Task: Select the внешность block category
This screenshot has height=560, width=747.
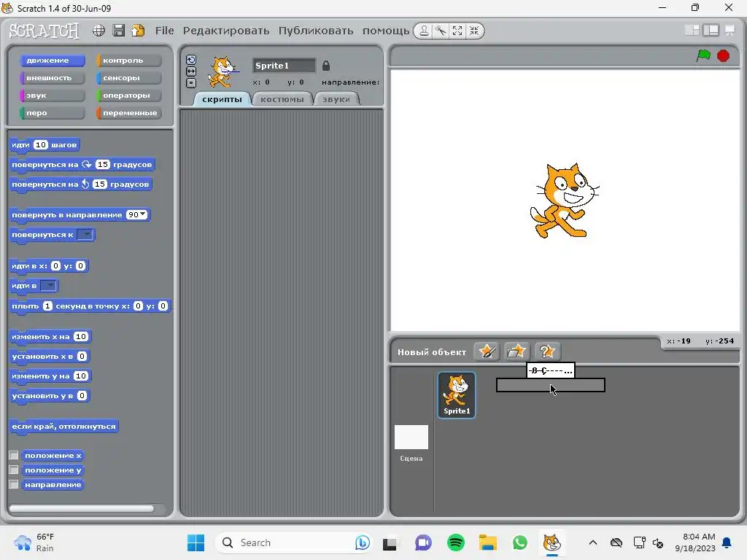Action: tap(52, 77)
